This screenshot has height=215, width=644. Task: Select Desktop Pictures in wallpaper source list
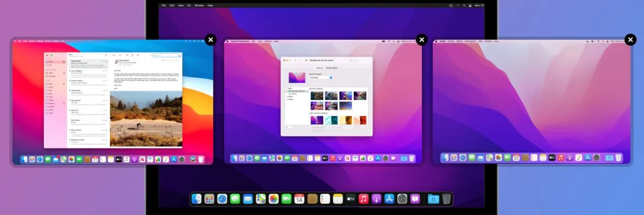click(298, 91)
